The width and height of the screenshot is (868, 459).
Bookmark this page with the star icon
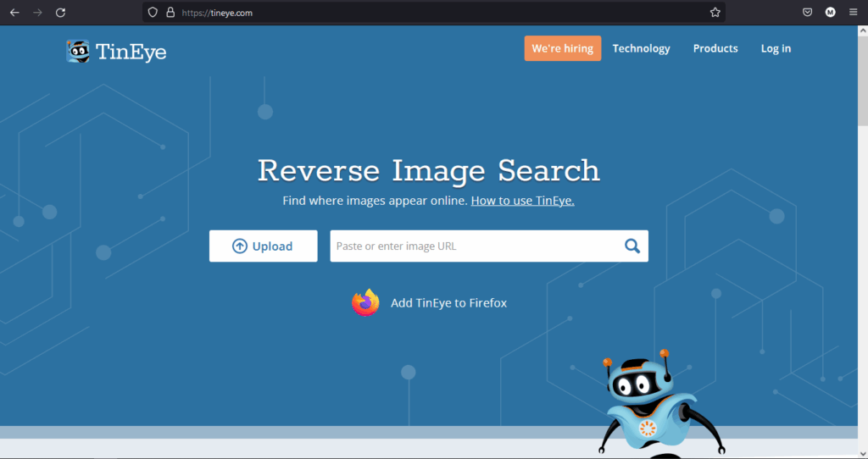[715, 12]
